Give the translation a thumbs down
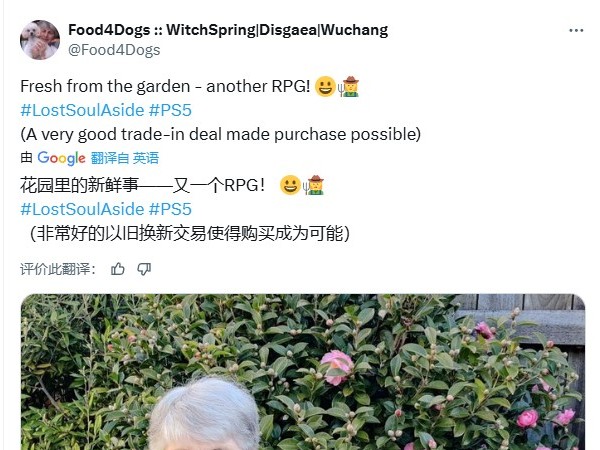 point(144,269)
